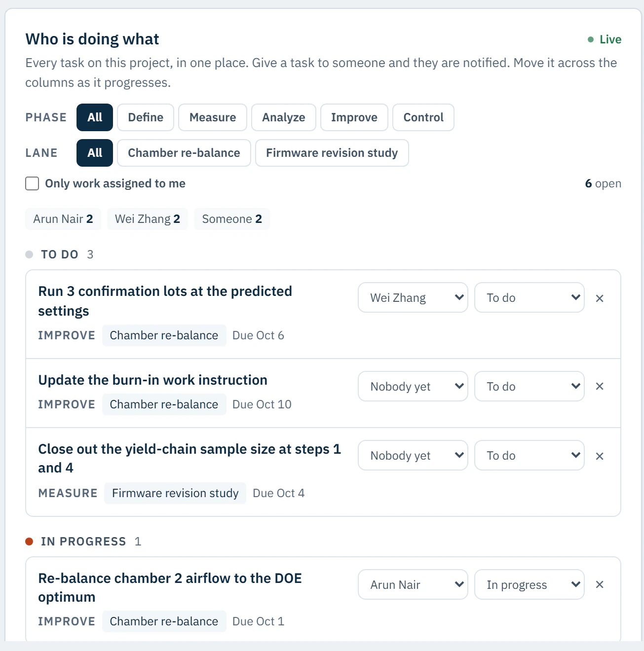Select the All lane filter

coord(95,153)
